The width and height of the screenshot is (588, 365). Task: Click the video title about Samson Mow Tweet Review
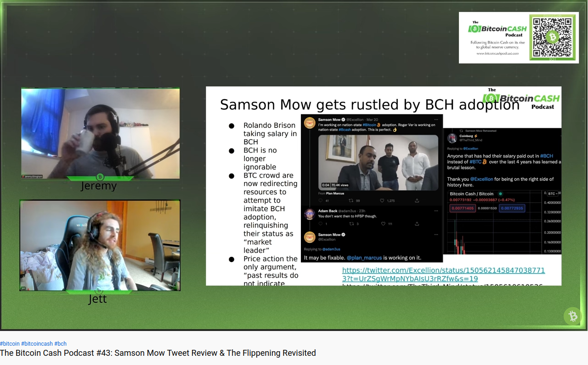158,353
